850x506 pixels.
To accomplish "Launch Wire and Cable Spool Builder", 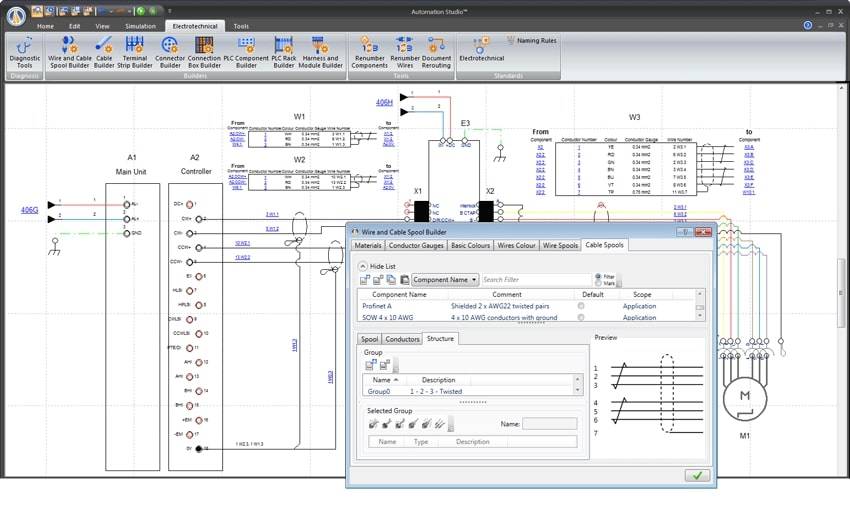I will (x=69, y=53).
